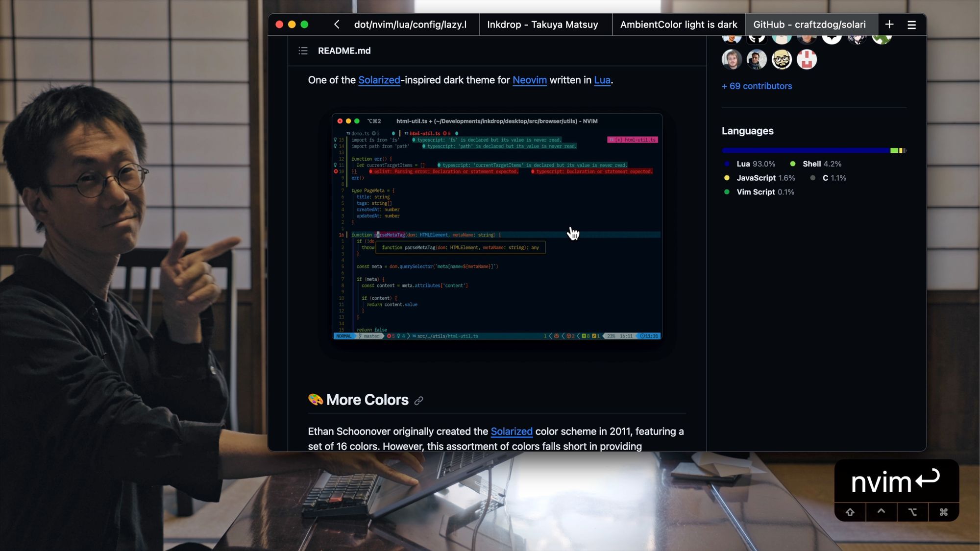Expand the breadcrumb chevron after src in the statusline
This screenshot has width=980, height=551.
click(x=409, y=336)
